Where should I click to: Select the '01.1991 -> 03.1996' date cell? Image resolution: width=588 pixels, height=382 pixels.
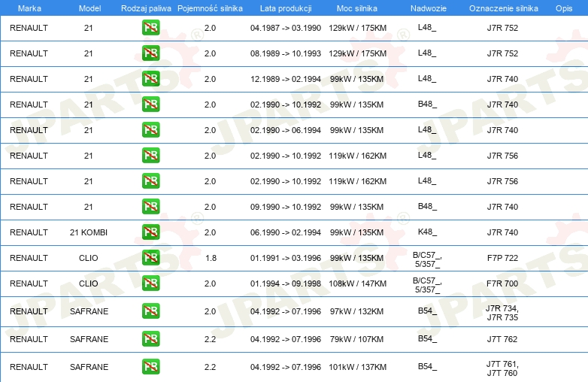pyautogui.click(x=286, y=258)
